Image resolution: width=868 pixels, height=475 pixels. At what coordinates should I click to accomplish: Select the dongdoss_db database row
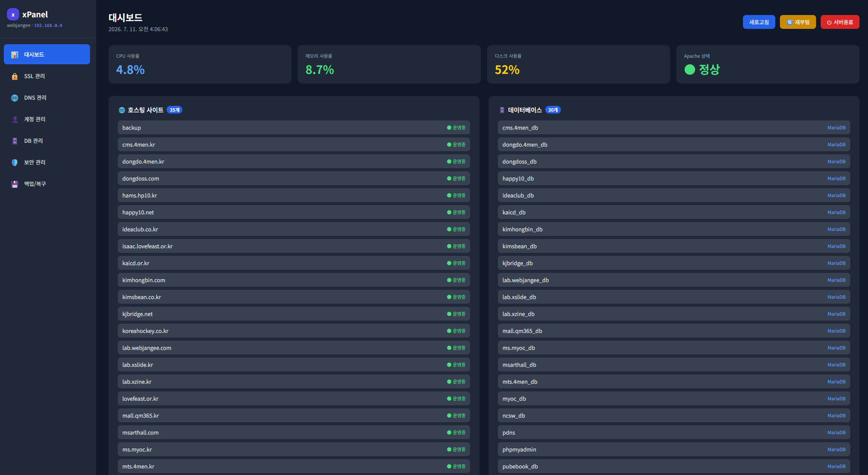pyautogui.click(x=674, y=161)
